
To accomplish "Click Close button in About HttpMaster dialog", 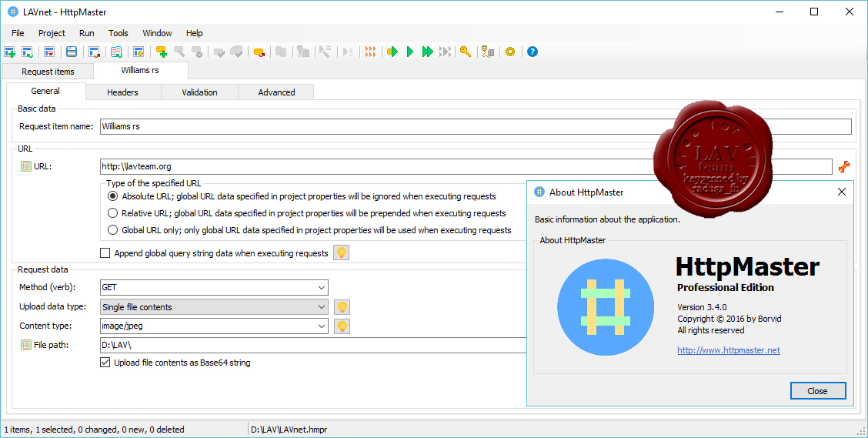I will (818, 391).
